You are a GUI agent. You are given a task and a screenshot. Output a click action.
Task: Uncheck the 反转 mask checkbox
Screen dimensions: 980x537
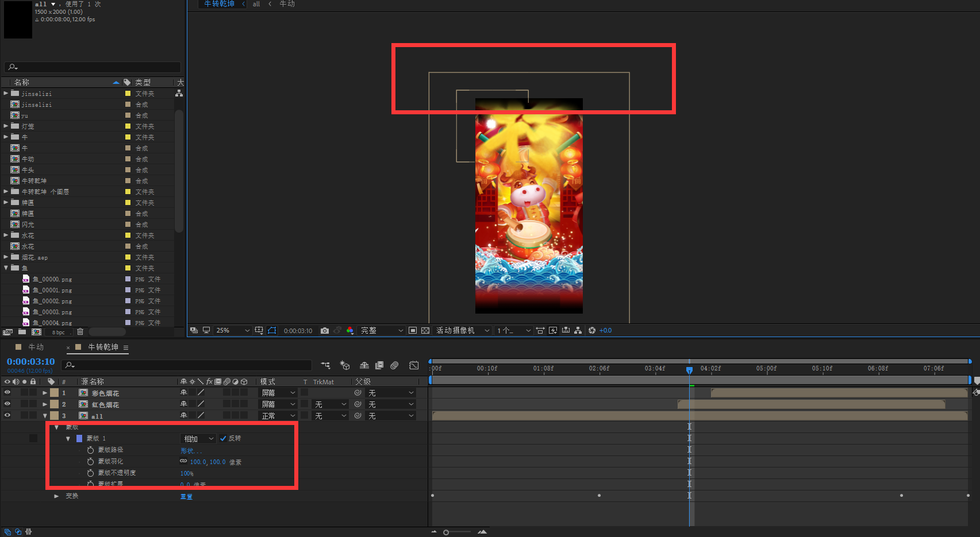(223, 438)
